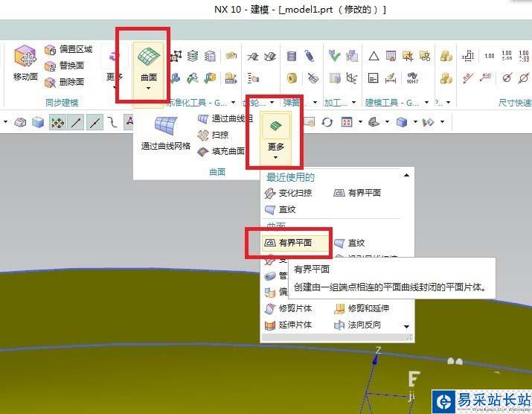Click the shaded blue cube rendering style icon
Image resolution: width=532 pixels, height=414 pixels.
(x=402, y=122)
